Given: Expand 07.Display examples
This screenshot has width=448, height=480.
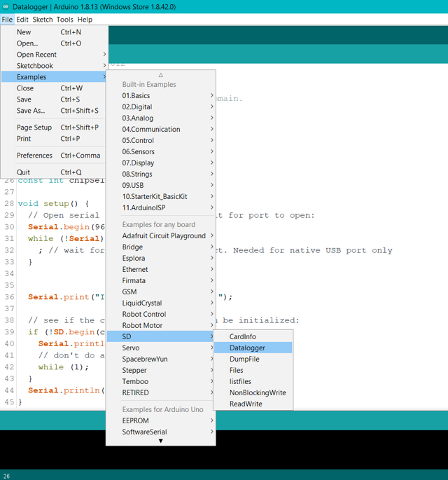Looking at the screenshot, I should pyautogui.click(x=161, y=163).
